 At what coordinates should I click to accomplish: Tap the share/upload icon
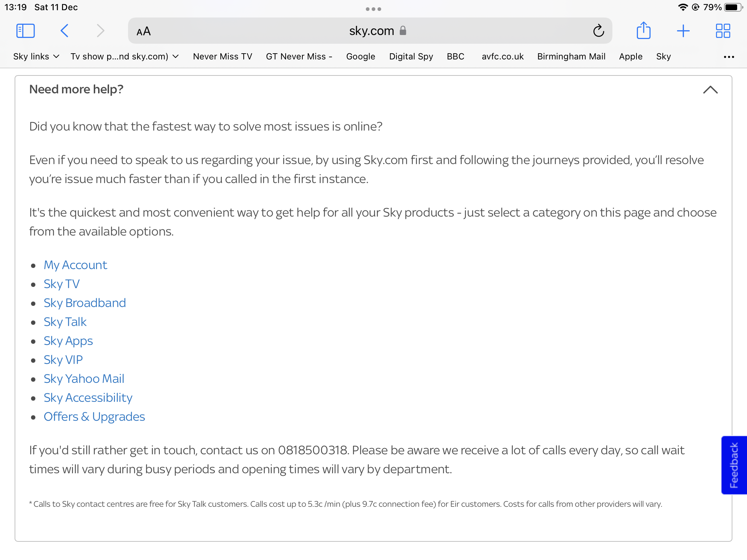tap(643, 31)
